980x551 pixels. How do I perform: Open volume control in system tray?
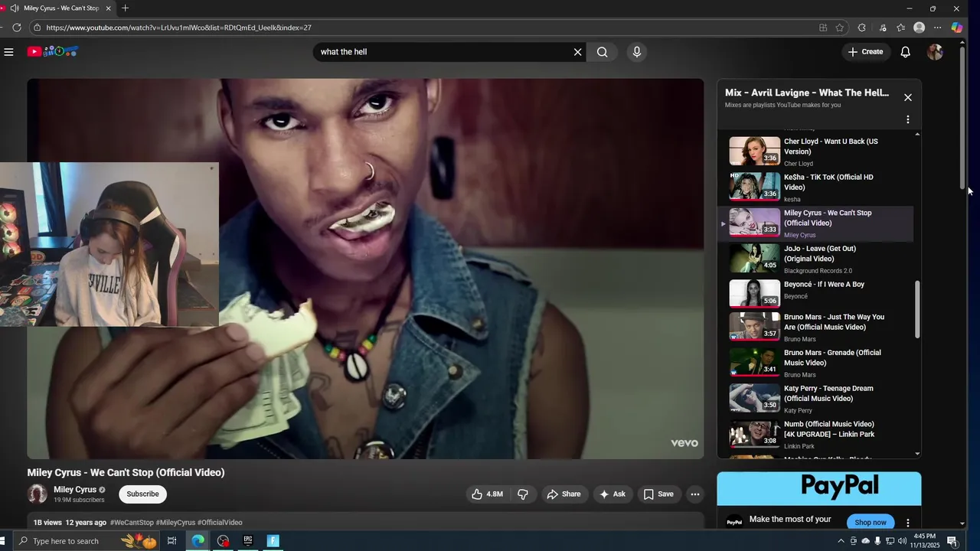(x=903, y=541)
